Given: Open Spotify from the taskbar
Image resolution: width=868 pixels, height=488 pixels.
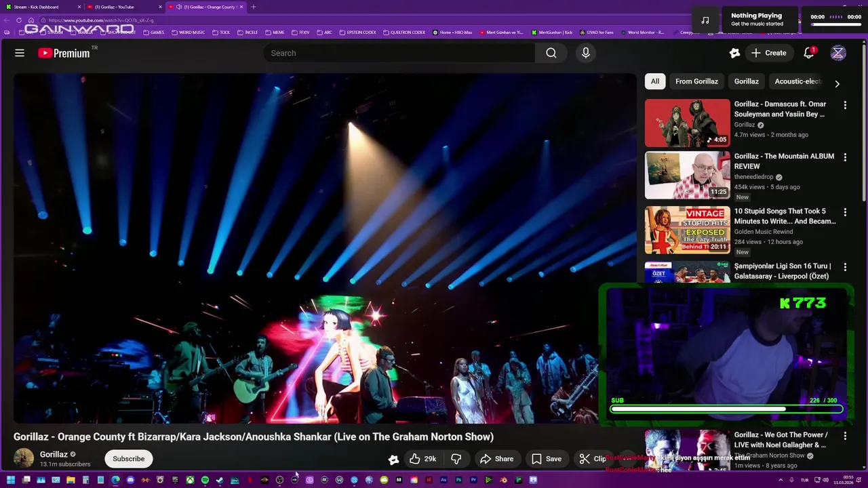Looking at the screenshot, I should pos(205,480).
